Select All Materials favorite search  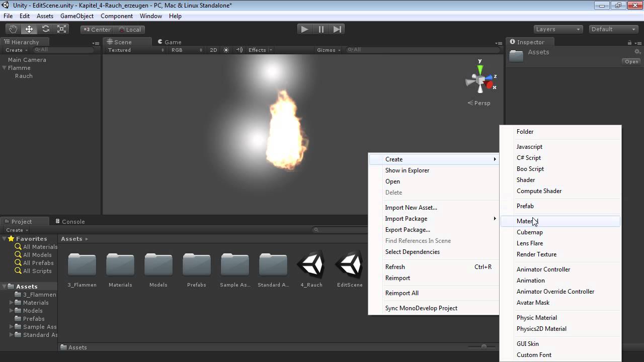coord(36,247)
